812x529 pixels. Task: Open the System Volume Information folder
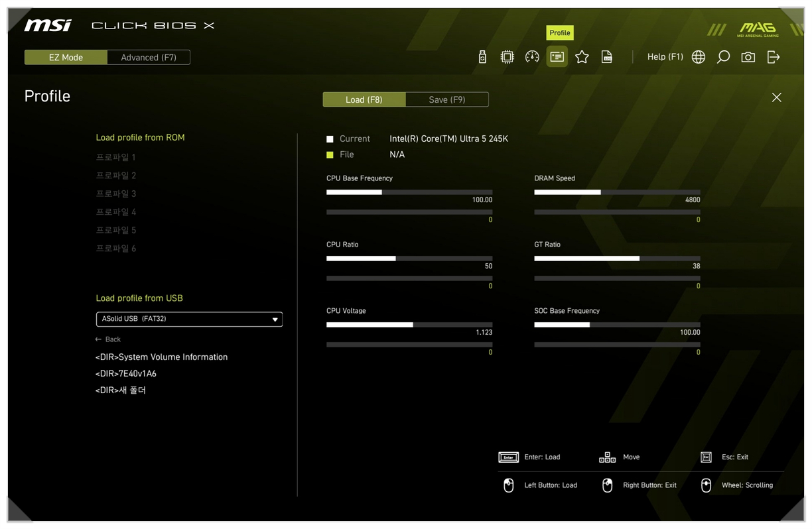coord(161,357)
